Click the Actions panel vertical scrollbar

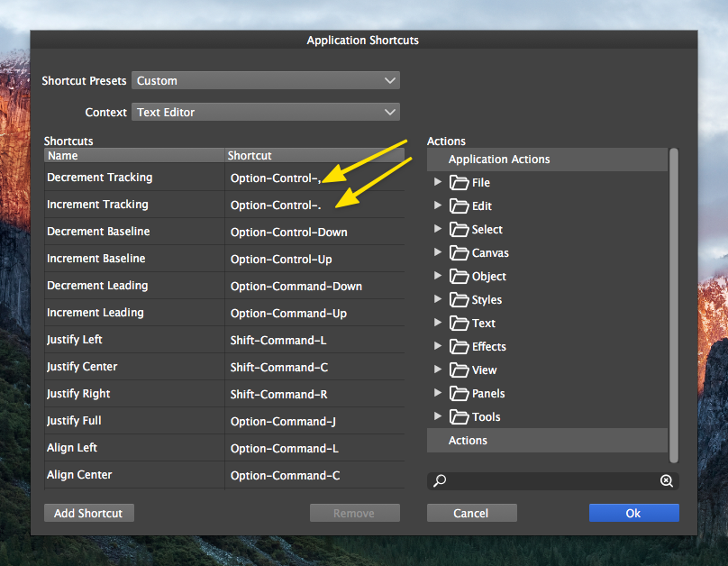pos(674,297)
